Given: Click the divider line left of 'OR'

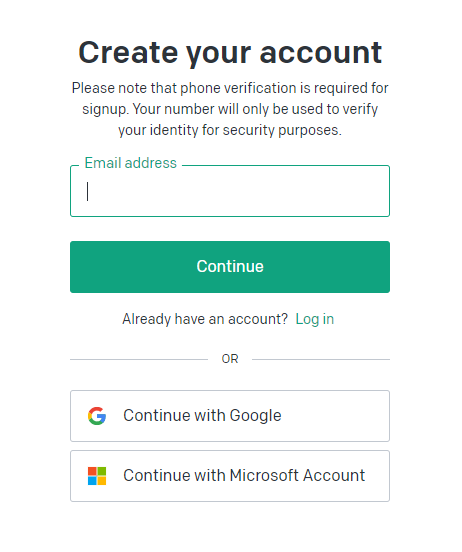Looking at the screenshot, I should [139, 359].
